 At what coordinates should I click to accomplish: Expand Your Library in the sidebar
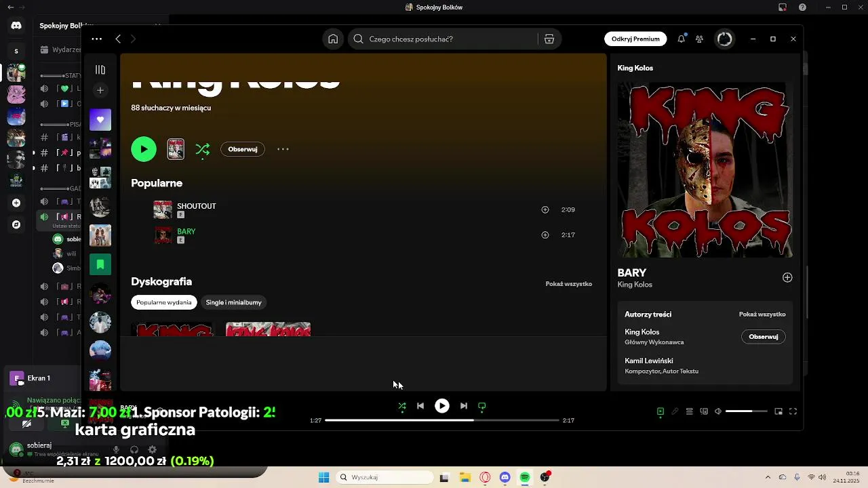100,70
